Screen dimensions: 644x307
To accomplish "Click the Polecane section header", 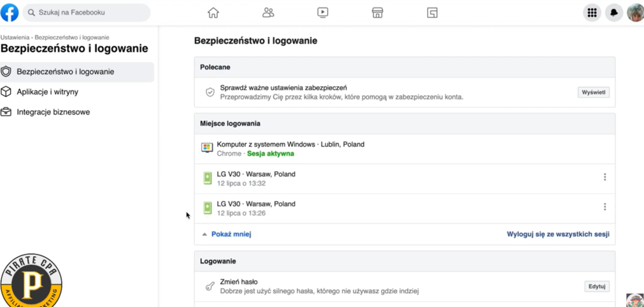I will pos(404,67).
